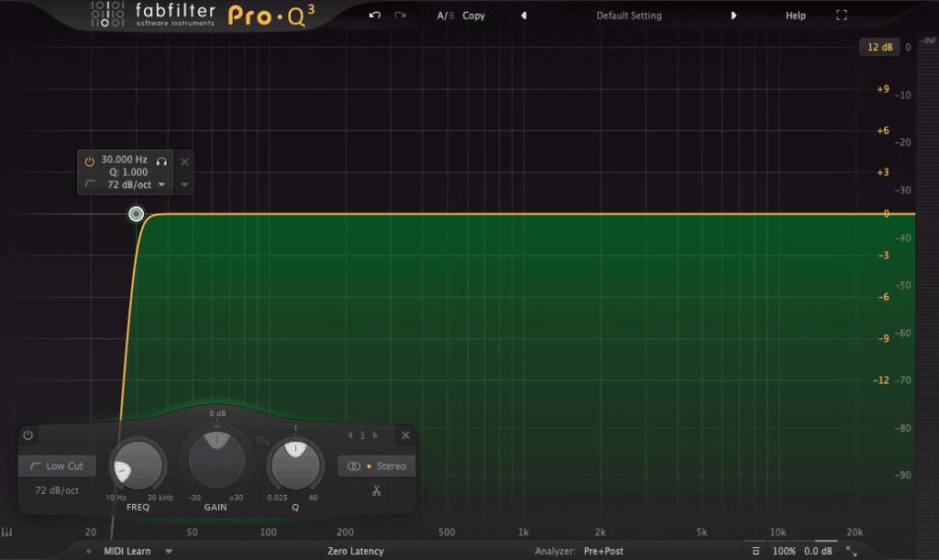
Task: Click the resize interface arrows icon
Action: click(x=851, y=551)
